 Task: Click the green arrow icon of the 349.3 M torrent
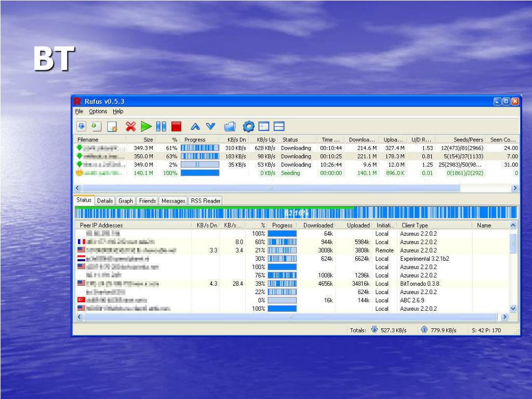click(x=79, y=148)
